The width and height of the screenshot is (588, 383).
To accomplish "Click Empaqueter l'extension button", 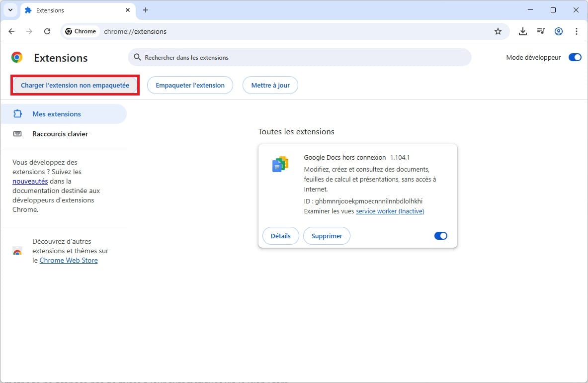I will pos(190,85).
